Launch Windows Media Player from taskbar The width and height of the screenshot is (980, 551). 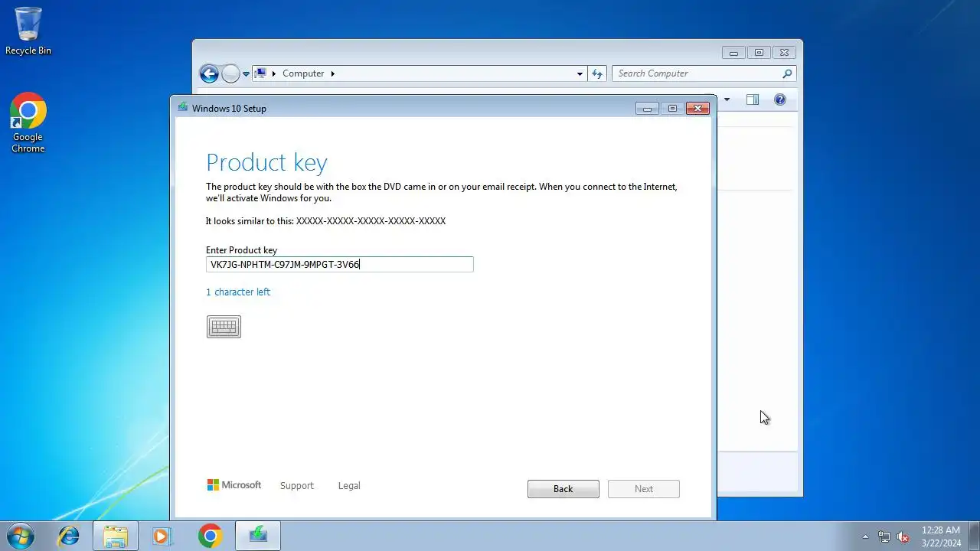click(x=162, y=536)
